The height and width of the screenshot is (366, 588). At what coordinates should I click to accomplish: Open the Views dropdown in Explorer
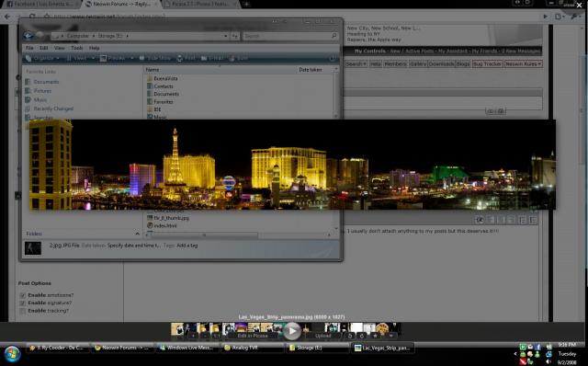pos(81,58)
